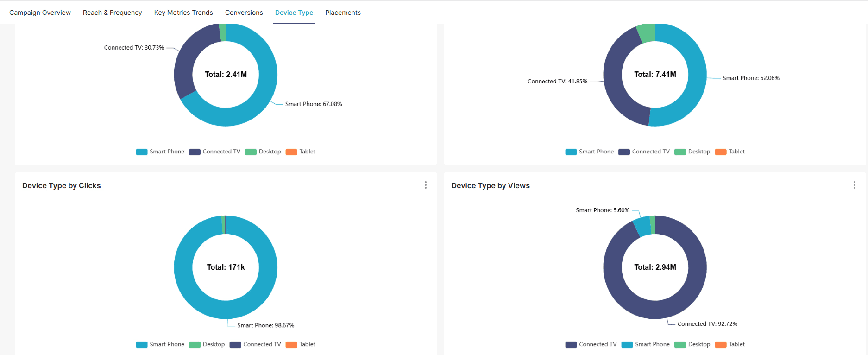
Task: Click the 'Total: 171k' center label
Action: pyautogui.click(x=226, y=267)
